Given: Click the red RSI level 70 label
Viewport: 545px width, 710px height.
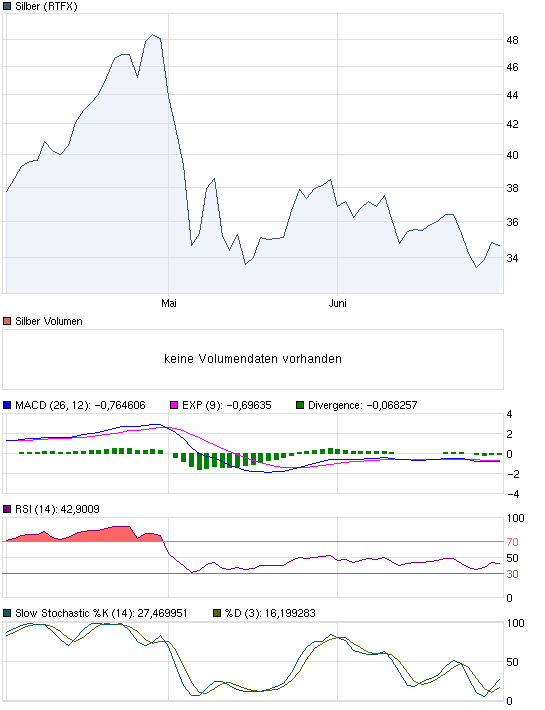Looking at the screenshot, I should [512, 542].
